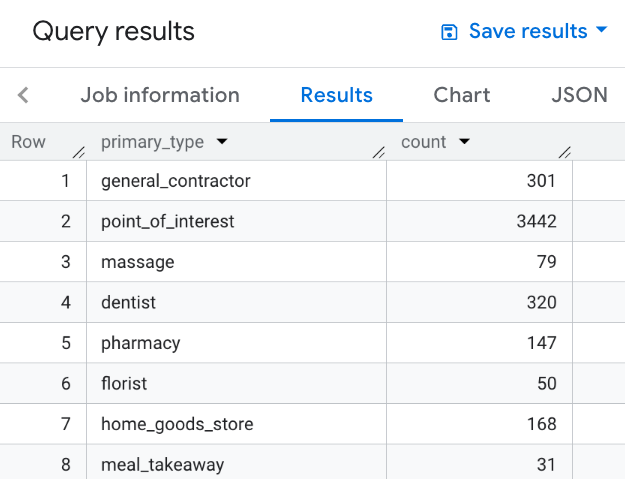Click the Save results button label
Image resolution: width=625 pixels, height=479 pixels.
click(527, 32)
